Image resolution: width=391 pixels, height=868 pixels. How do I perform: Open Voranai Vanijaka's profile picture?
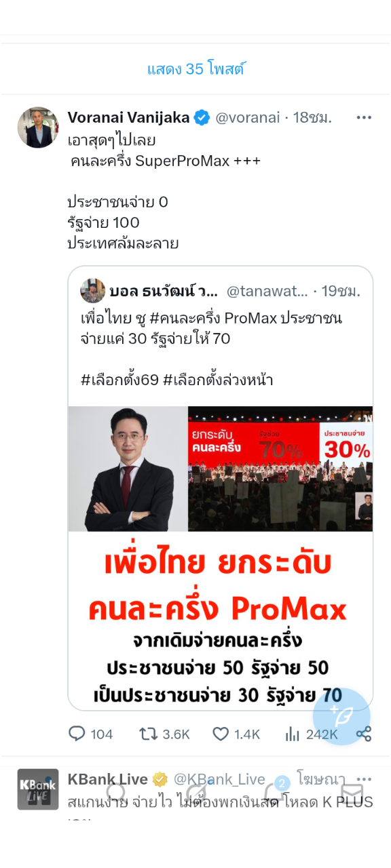pyautogui.click(x=38, y=127)
